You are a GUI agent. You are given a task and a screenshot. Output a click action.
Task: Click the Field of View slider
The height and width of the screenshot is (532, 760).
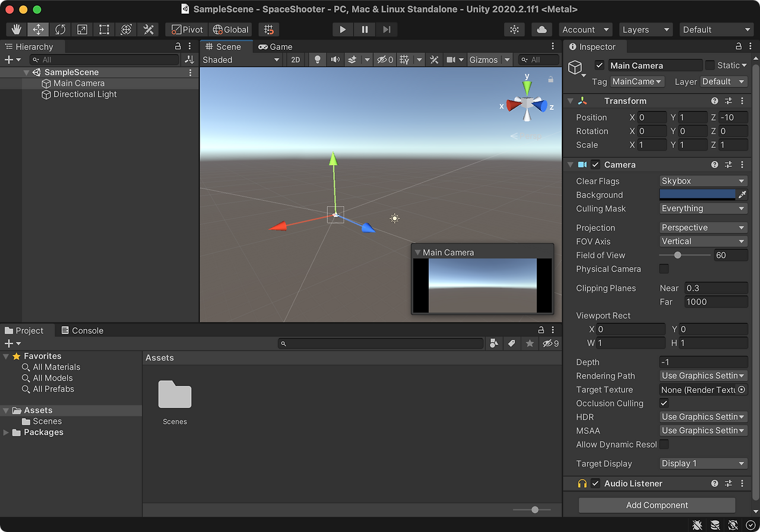tap(685, 255)
